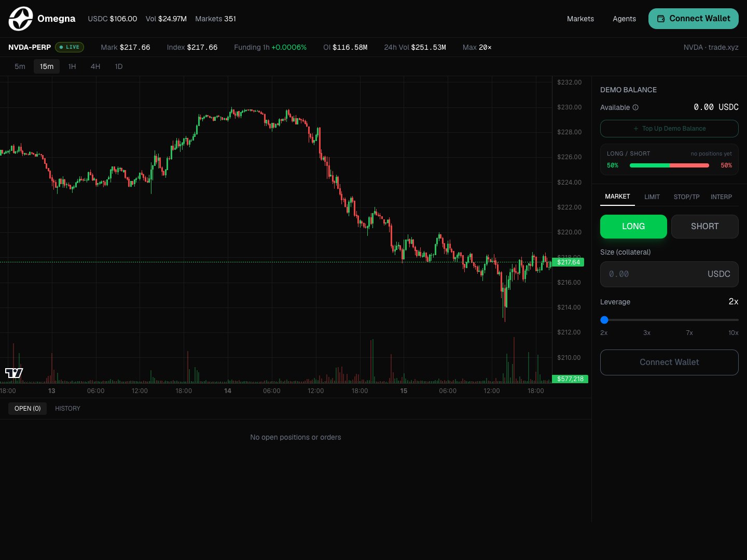The image size is (747, 560).
Task: Select the 15m timeframe
Action: [47, 66]
